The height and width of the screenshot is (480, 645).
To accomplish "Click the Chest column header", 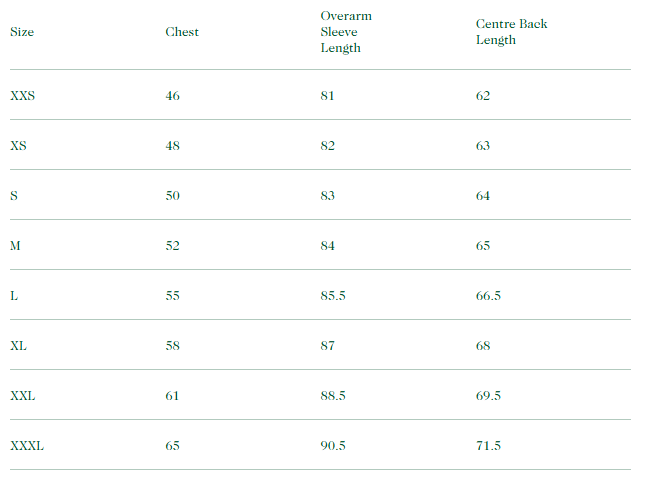I will [182, 32].
